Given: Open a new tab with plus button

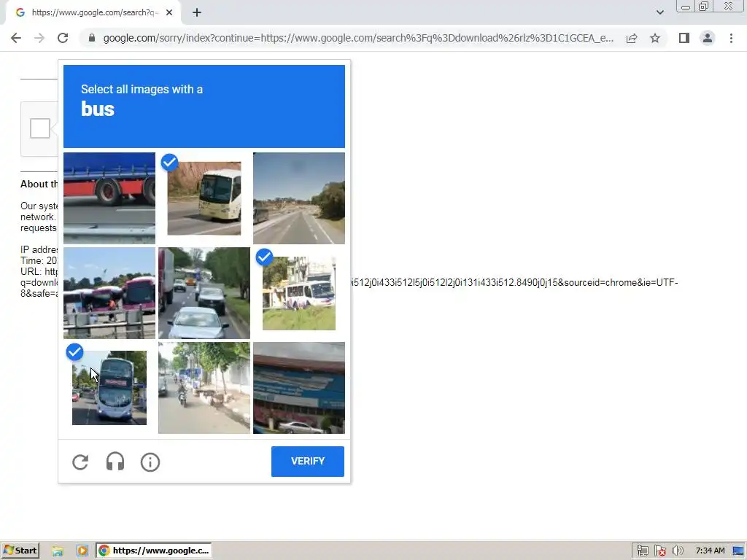Looking at the screenshot, I should coord(197,13).
